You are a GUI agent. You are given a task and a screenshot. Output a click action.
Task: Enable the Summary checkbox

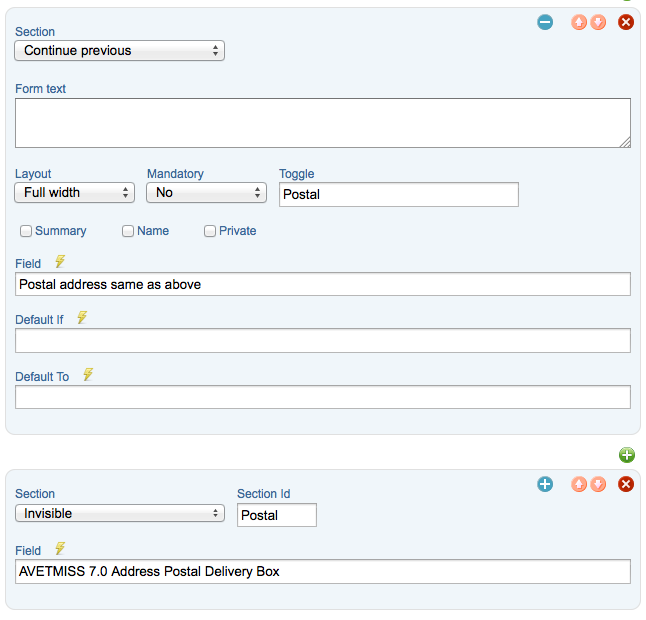pyautogui.click(x=26, y=231)
